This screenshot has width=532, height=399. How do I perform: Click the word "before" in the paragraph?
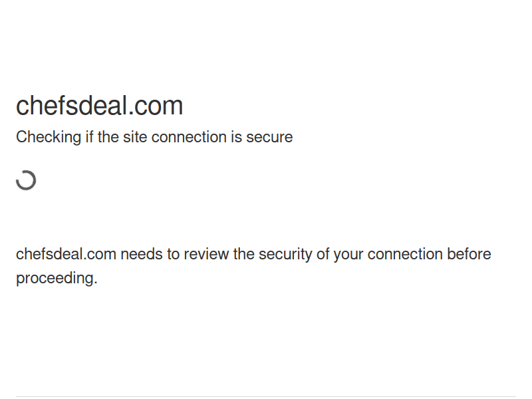point(469,254)
